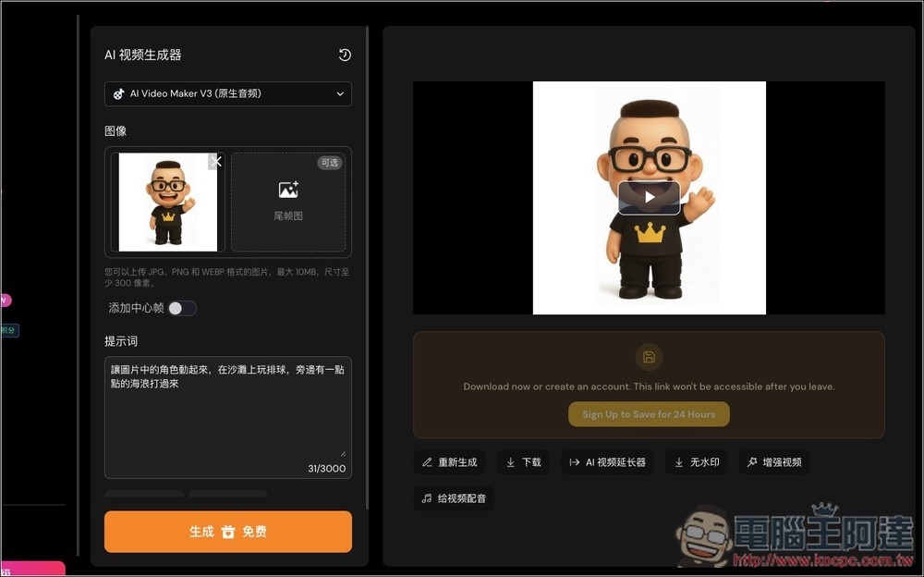
Task: Click the save icon in the download banner
Action: [649, 357]
